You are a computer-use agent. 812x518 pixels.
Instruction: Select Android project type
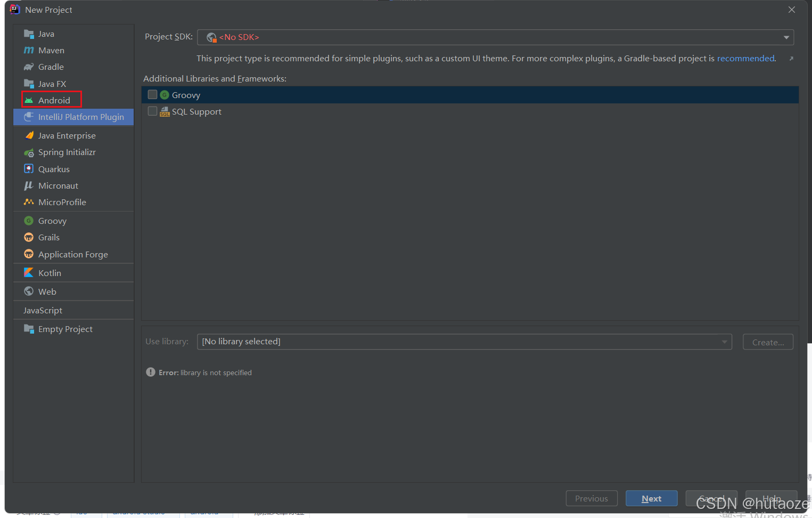click(x=73, y=100)
